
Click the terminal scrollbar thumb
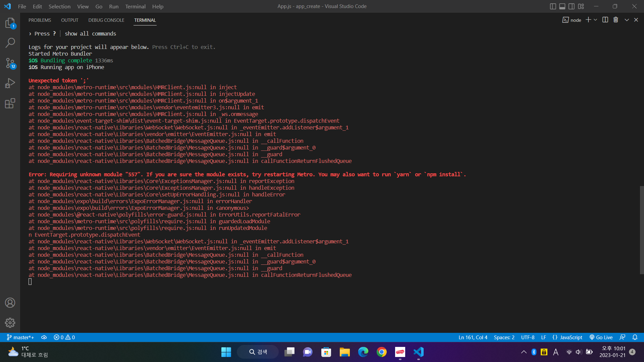[x=642, y=230]
